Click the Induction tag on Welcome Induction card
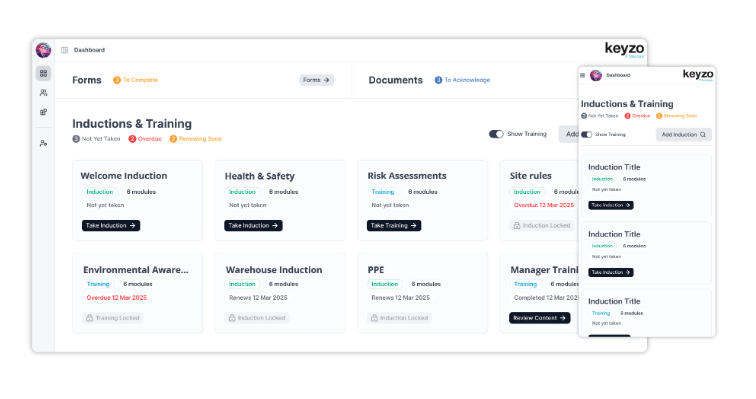Image resolution: width=756 pixels, height=399 pixels. [x=100, y=192]
